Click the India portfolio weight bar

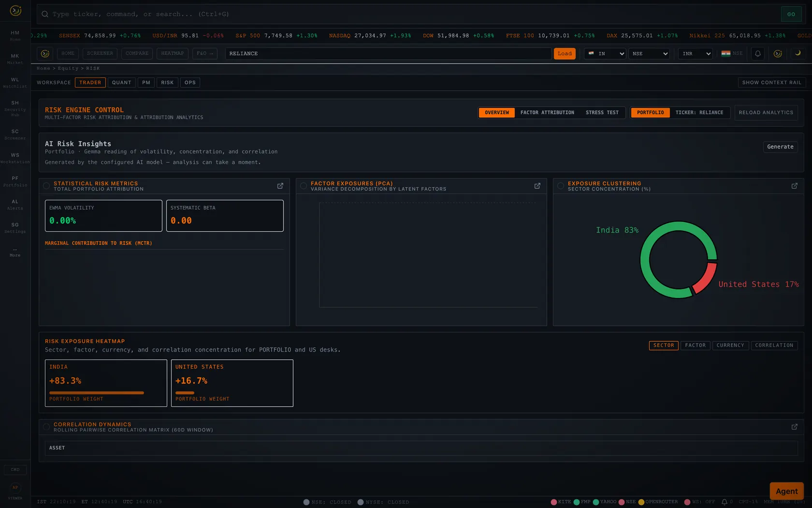tap(97, 393)
